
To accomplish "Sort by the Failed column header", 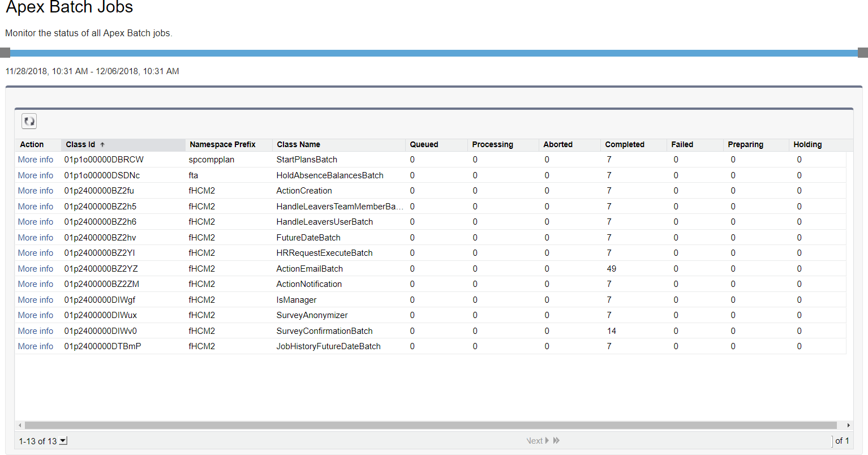I will pos(682,145).
